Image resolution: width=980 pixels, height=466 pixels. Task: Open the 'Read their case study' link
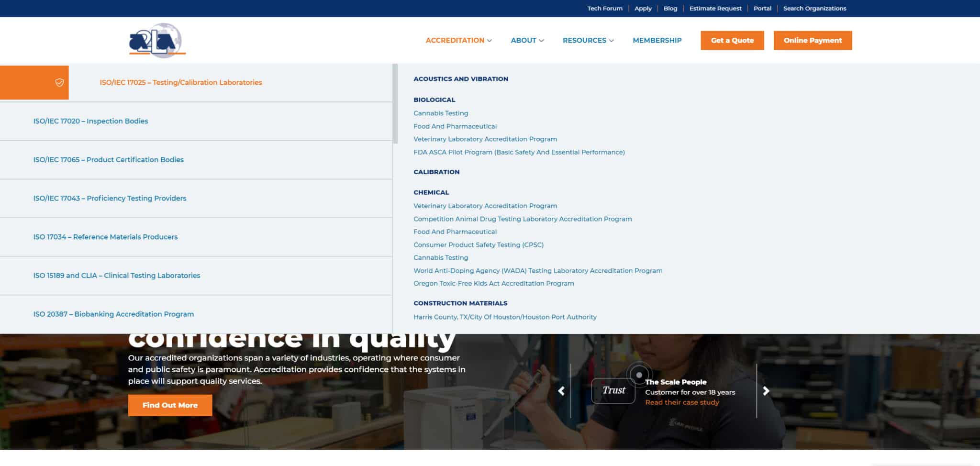pos(682,402)
